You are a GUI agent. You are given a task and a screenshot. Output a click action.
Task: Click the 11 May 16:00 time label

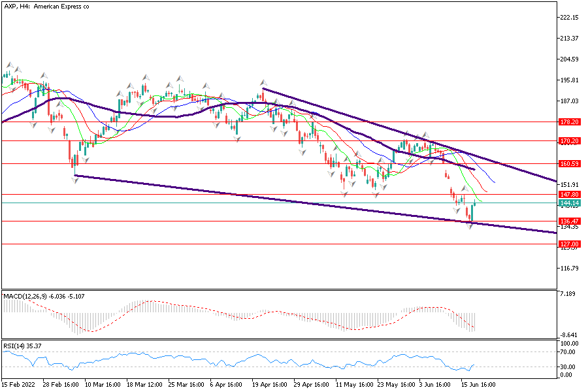point(354,386)
